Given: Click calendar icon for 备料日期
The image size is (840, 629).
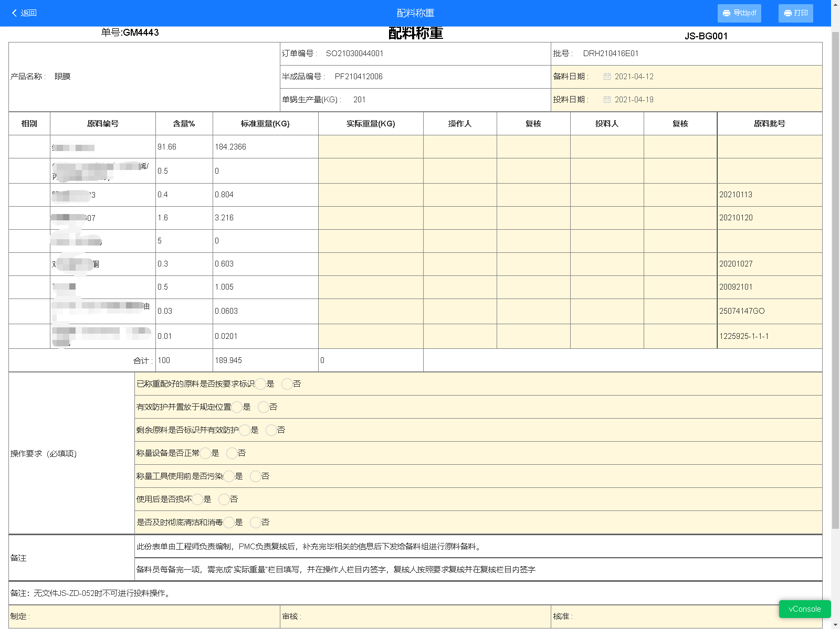Looking at the screenshot, I should tap(607, 77).
